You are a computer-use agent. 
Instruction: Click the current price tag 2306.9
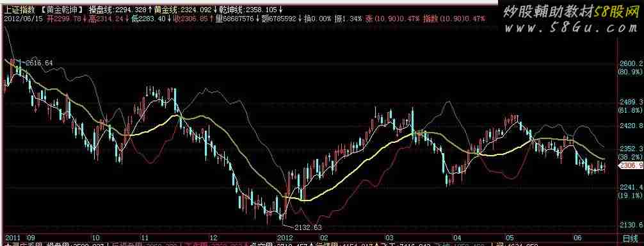coord(630,165)
